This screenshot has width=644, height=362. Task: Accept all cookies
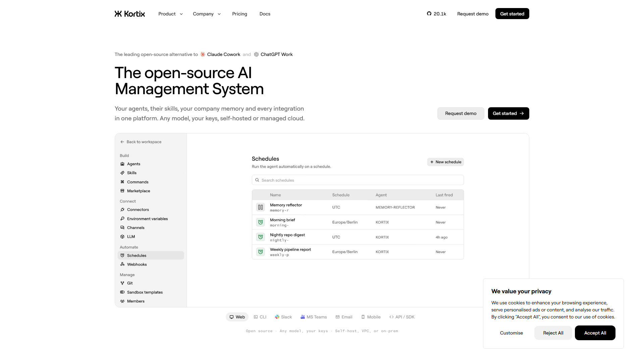[595, 333]
